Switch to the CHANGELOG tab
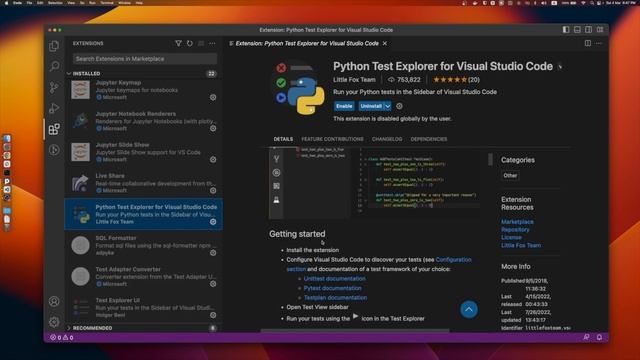Screen dimensions: 640x360 pyautogui.click(x=387, y=139)
